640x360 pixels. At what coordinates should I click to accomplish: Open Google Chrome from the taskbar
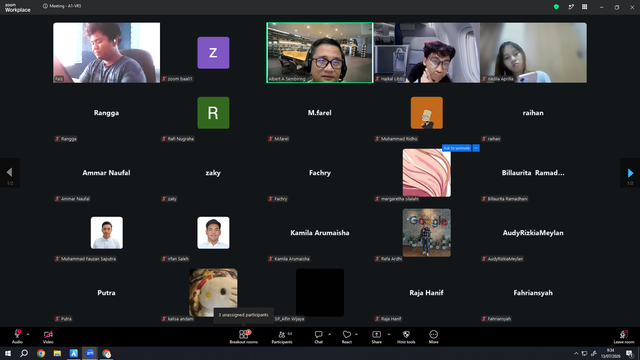[41, 353]
